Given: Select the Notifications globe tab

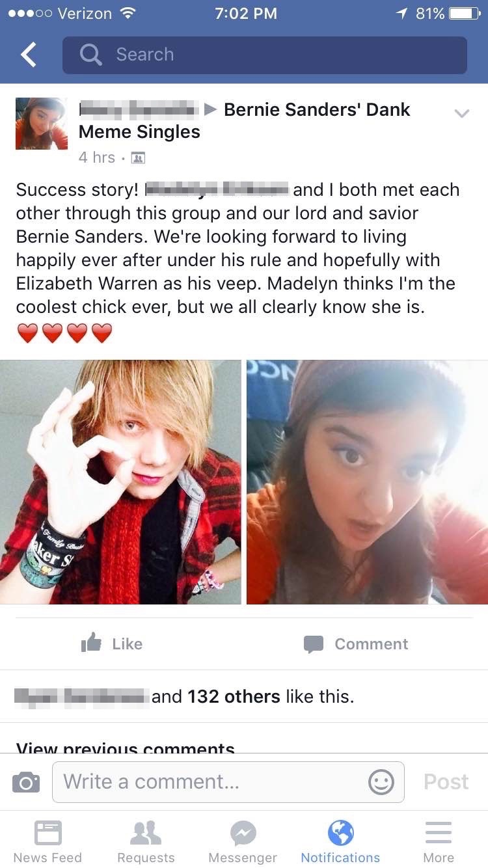Looking at the screenshot, I should coord(340,841).
